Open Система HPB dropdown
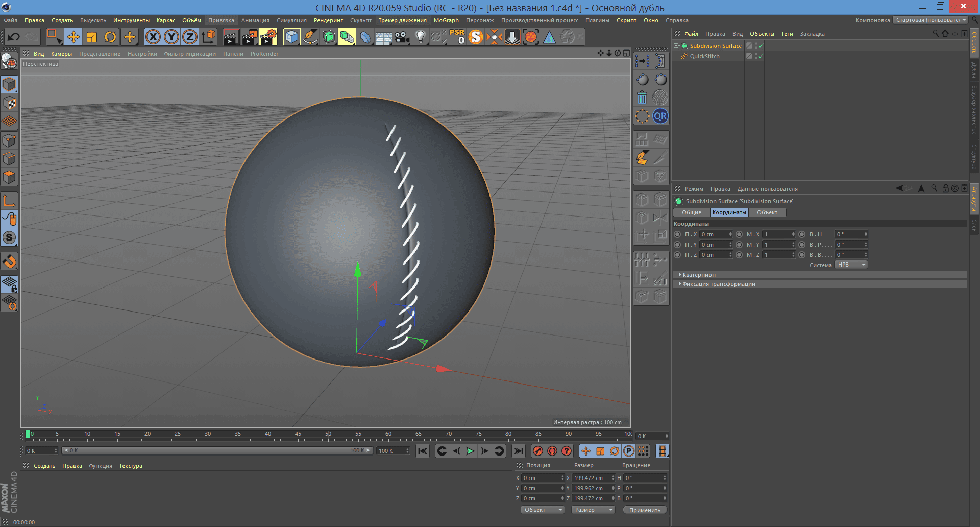 [x=851, y=265]
